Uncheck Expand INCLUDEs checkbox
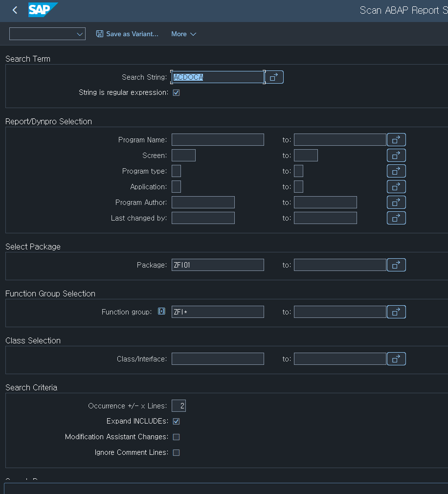 pos(177,421)
